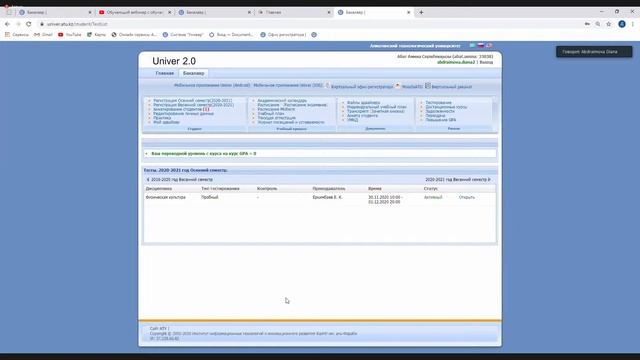Bookmark this page with the star icon
Viewport: 640px width, 360px height.
click(609, 24)
